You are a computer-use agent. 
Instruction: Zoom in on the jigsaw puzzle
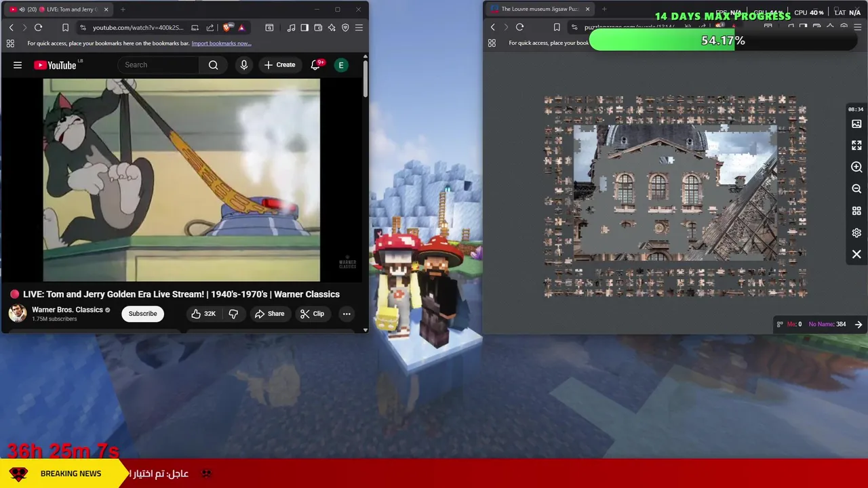point(856,167)
